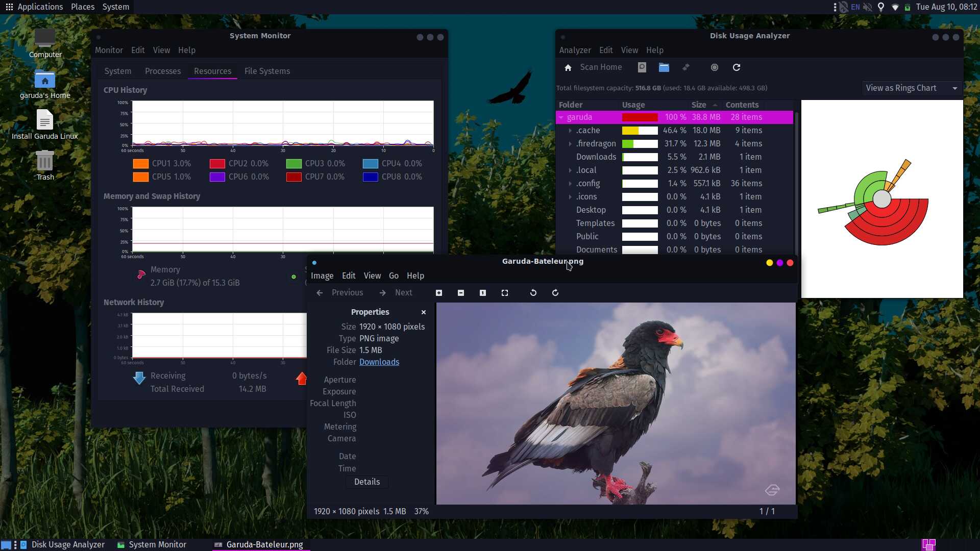Switch to the Processes tab
The width and height of the screenshot is (980, 551).
pyautogui.click(x=162, y=71)
